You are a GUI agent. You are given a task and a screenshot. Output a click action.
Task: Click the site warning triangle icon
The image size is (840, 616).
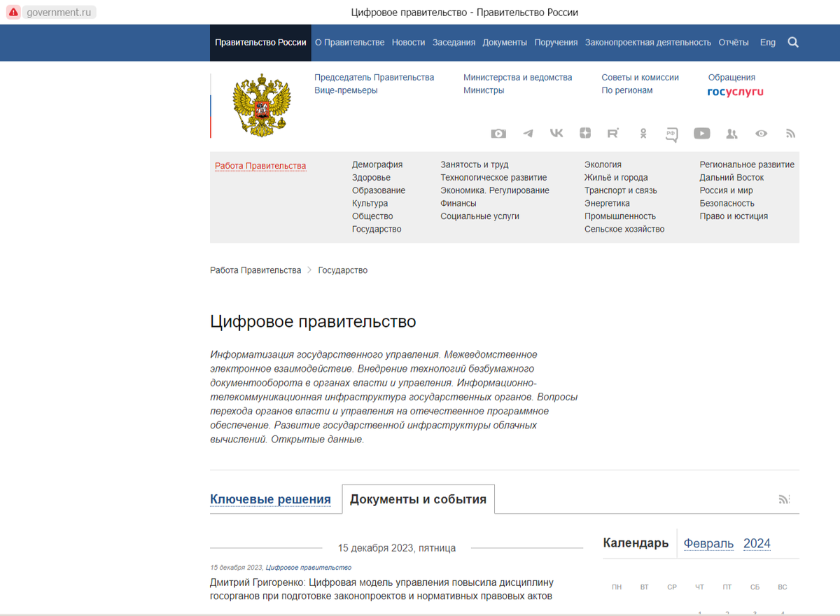pos(13,12)
